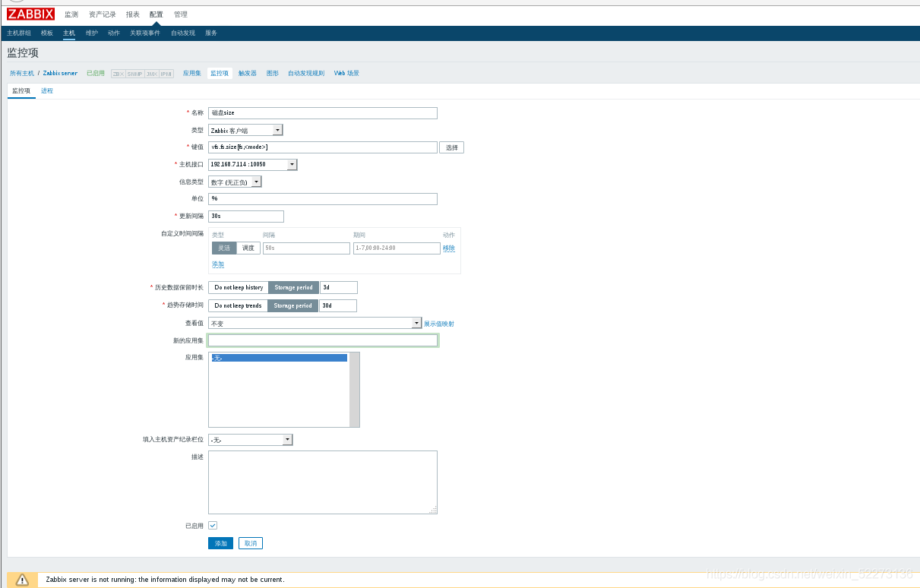Screen dimensions: 920x588
Task: Toggle the 已启用 checkbox
Action: pyautogui.click(x=213, y=525)
